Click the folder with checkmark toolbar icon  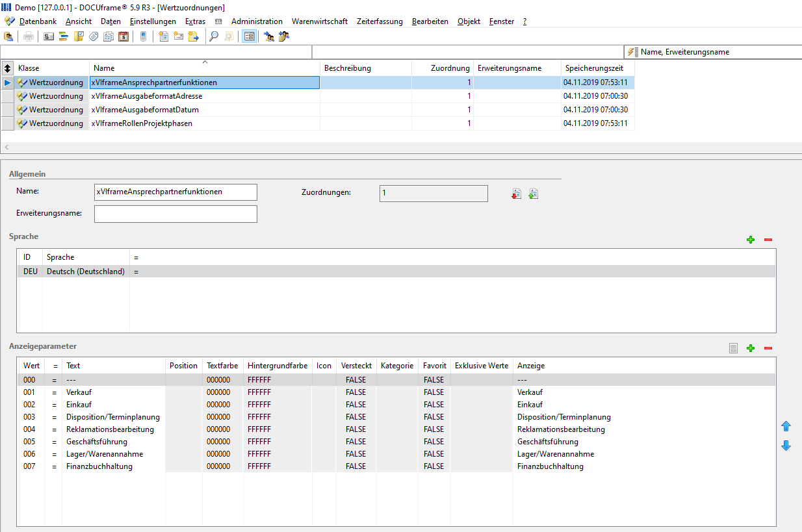79,36
